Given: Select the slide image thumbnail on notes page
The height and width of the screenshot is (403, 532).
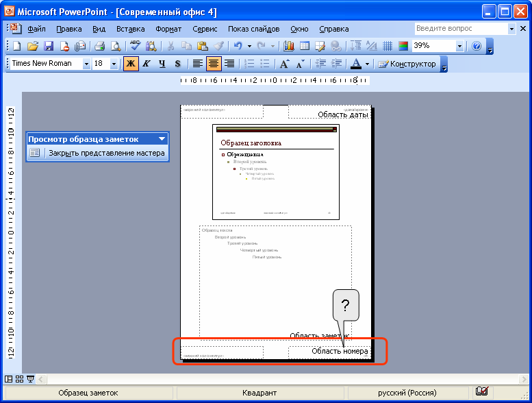Looking at the screenshot, I should click(x=276, y=172).
